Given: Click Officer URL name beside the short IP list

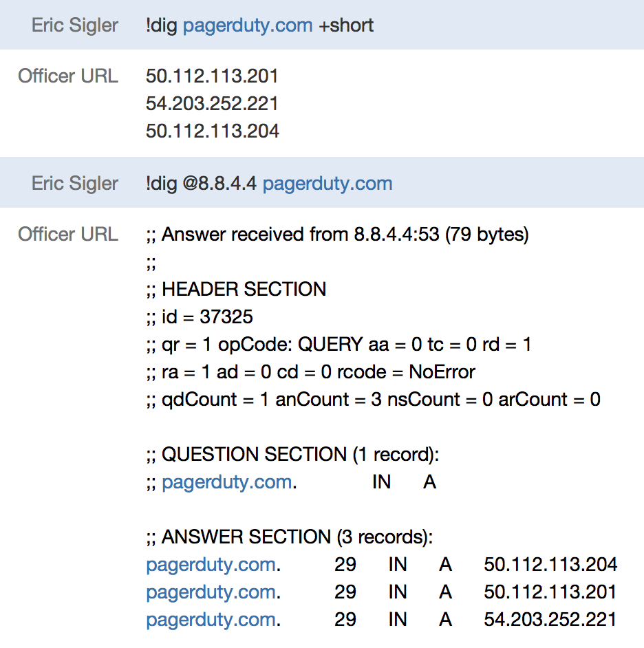Looking at the screenshot, I should pyautogui.click(x=68, y=76).
